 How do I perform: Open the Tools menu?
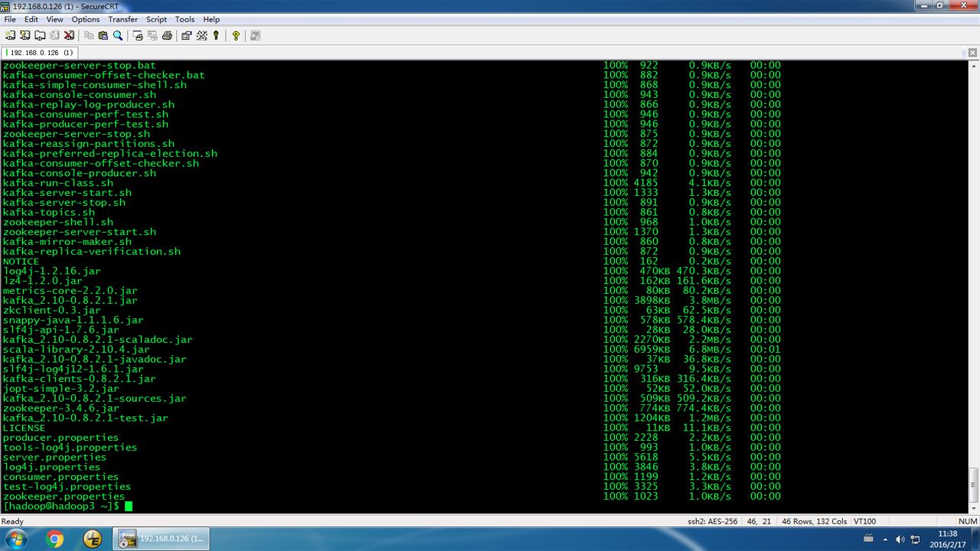(185, 19)
